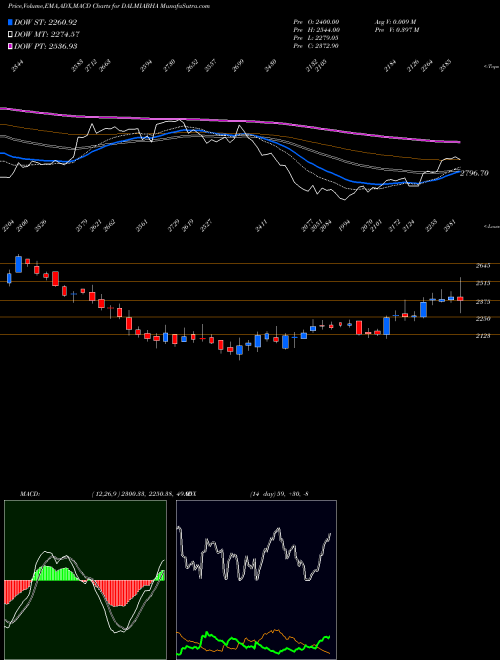Click the 'Avg V: 0.609 M' value

[x=395, y=22]
